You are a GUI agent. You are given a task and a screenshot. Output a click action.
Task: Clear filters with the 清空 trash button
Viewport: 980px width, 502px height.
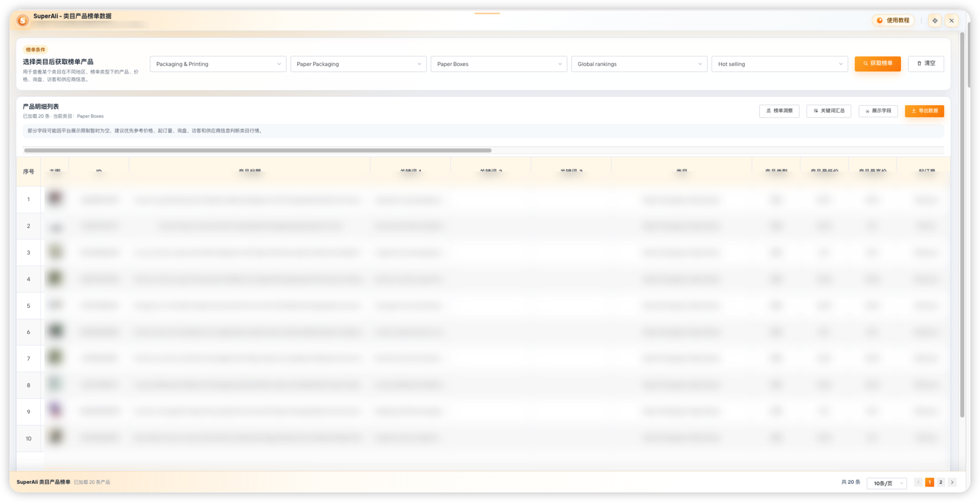pyautogui.click(x=926, y=63)
